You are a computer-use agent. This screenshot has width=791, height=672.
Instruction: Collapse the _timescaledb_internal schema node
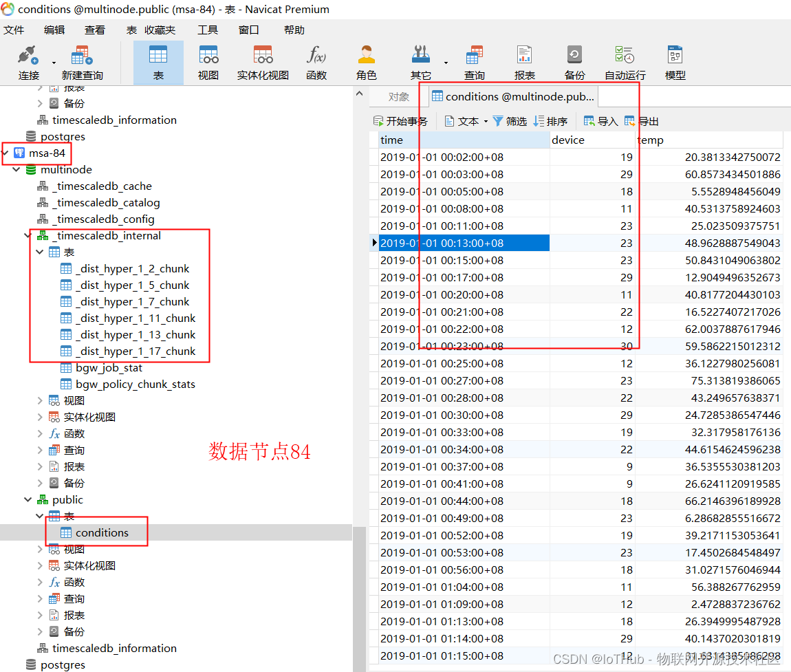tap(28, 236)
